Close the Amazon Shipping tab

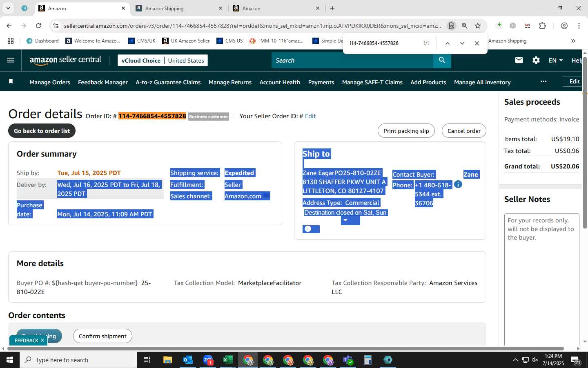tap(220, 8)
